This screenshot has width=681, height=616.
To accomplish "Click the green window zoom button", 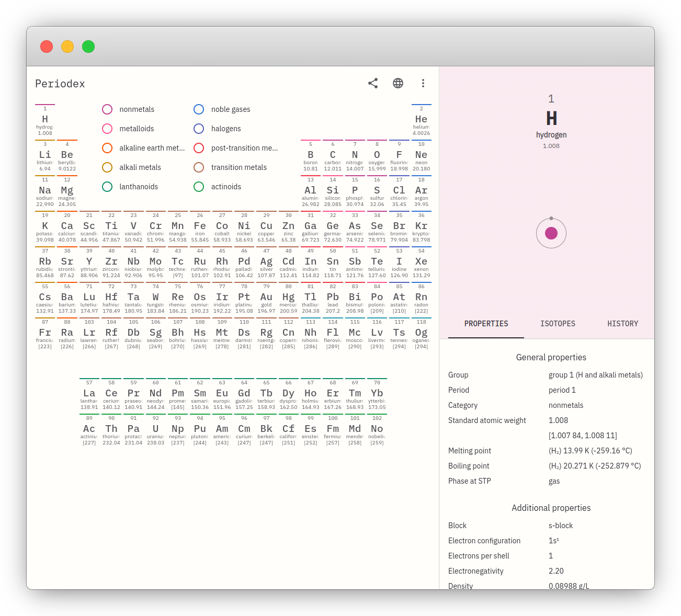I will (88, 47).
